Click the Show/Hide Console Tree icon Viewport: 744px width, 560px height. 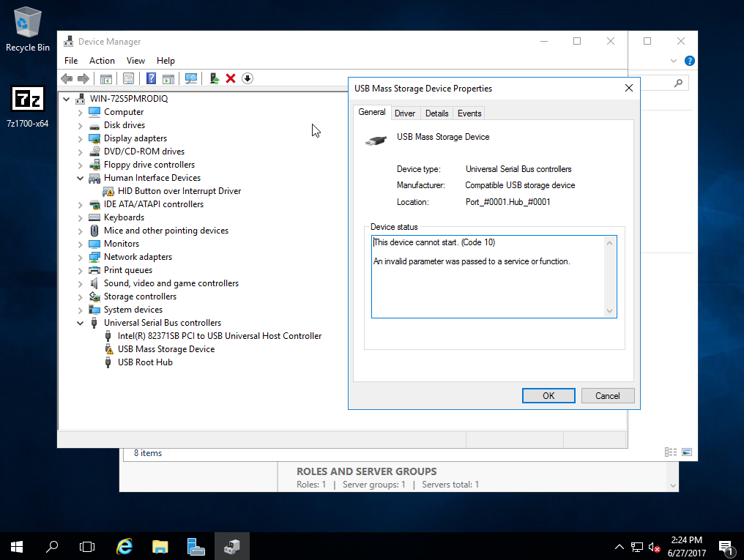tap(105, 78)
